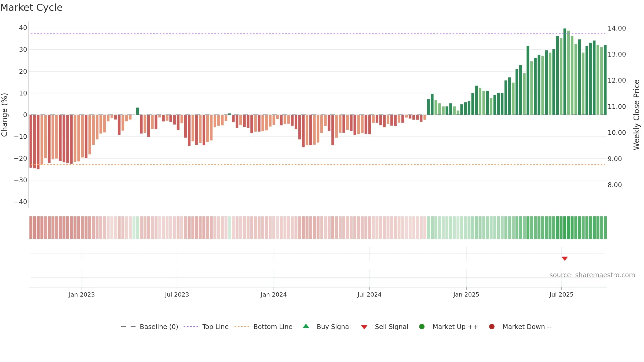Click the Change (%) axis title
This screenshot has height=362, width=644.
(x=4, y=115)
